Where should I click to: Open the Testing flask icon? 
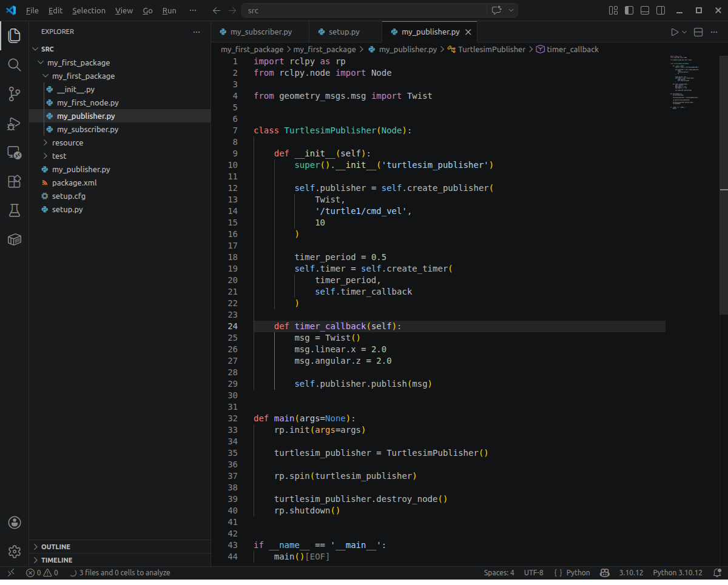(x=15, y=210)
